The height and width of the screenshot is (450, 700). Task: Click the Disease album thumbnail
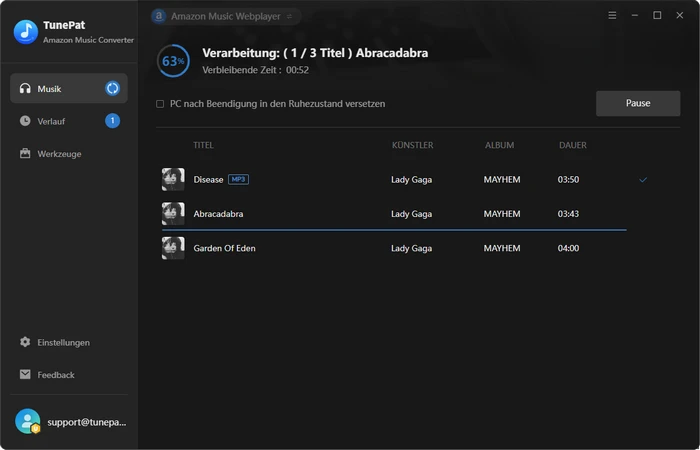point(173,179)
